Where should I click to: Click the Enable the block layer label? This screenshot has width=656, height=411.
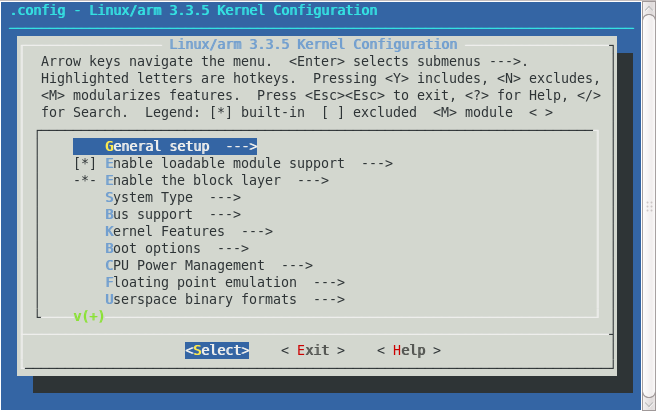(193, 180)
